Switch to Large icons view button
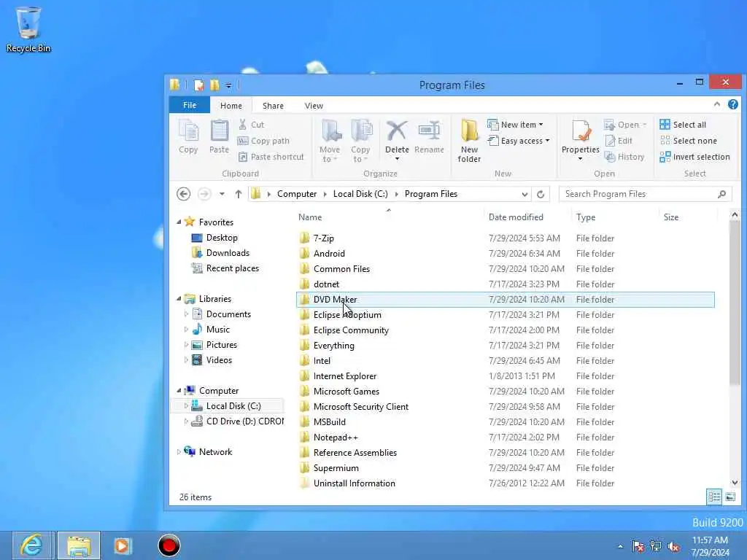 [730, 497]
